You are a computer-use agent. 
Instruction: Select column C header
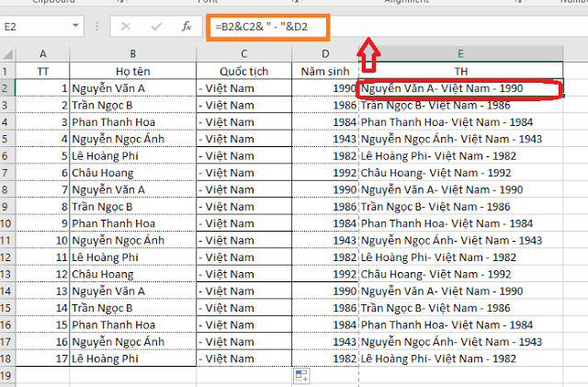pyautogui.click(x=243, y=54)
